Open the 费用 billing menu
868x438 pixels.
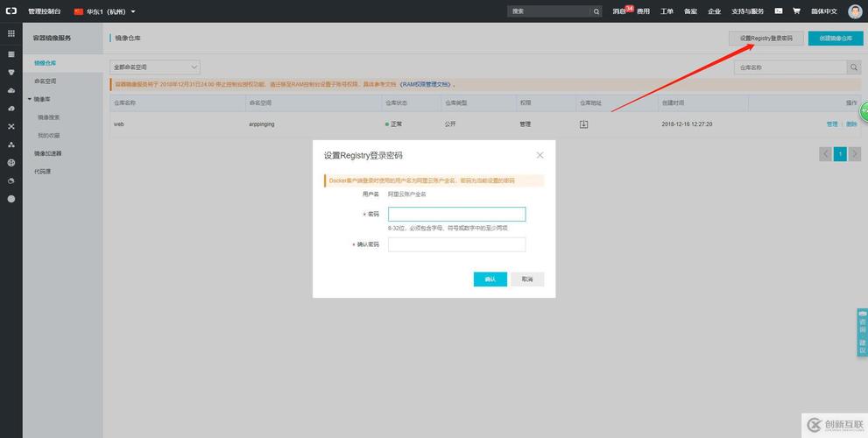click(x=643, y=11)
